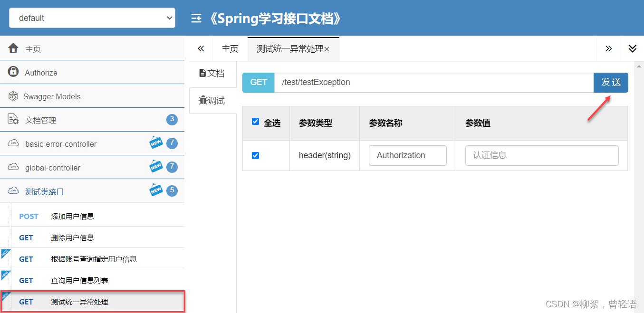Click the badge 7 on global-controller
This screenshot has width=644, height=313.
pyautogui.click(x=172, y=167)
